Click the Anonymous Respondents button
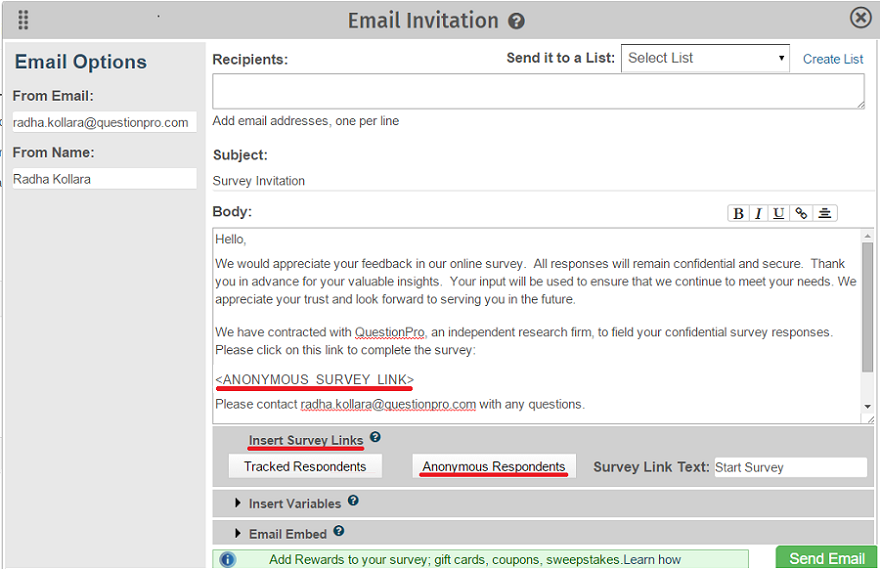The height and width of the screenshot is (569, 880). tap(494, 466)
